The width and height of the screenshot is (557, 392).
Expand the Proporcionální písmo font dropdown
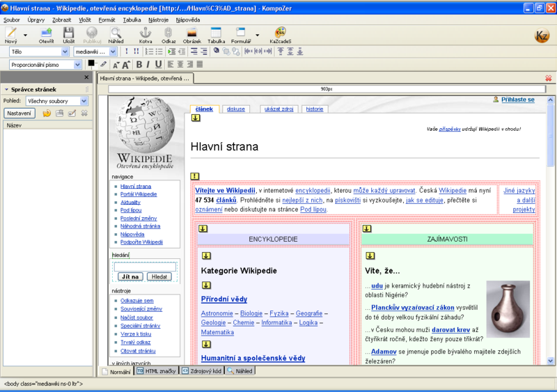[x=46, y=65]
